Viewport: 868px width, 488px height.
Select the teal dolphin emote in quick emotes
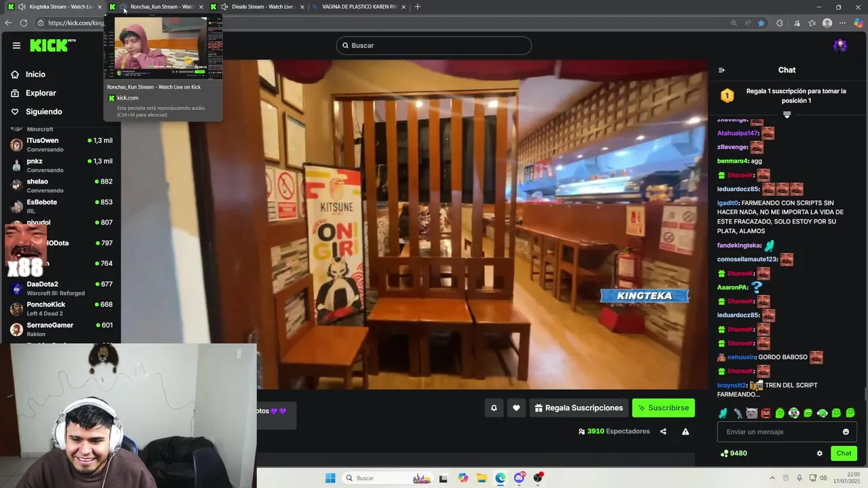723,413
